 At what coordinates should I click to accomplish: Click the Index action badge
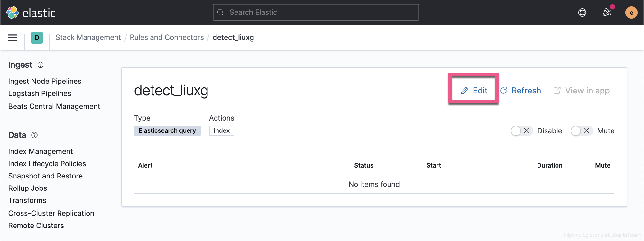pos(222,130)
